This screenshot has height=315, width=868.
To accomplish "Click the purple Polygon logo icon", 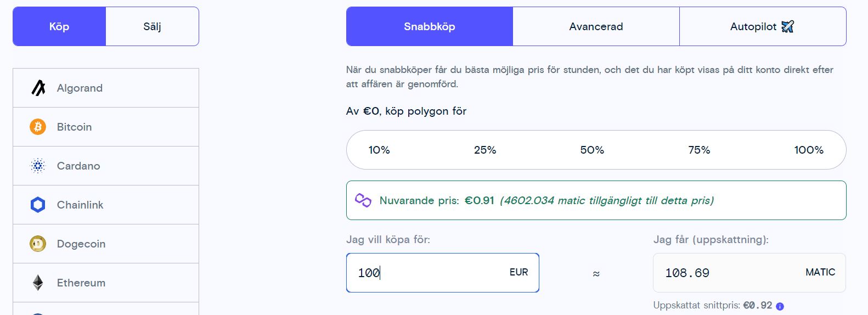I will pos(363,200).
